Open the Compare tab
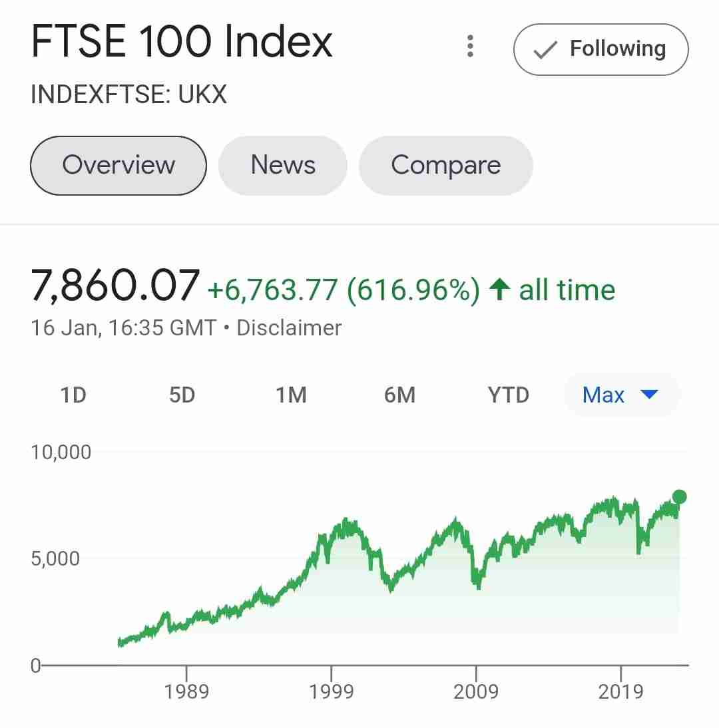 point(445,165)
